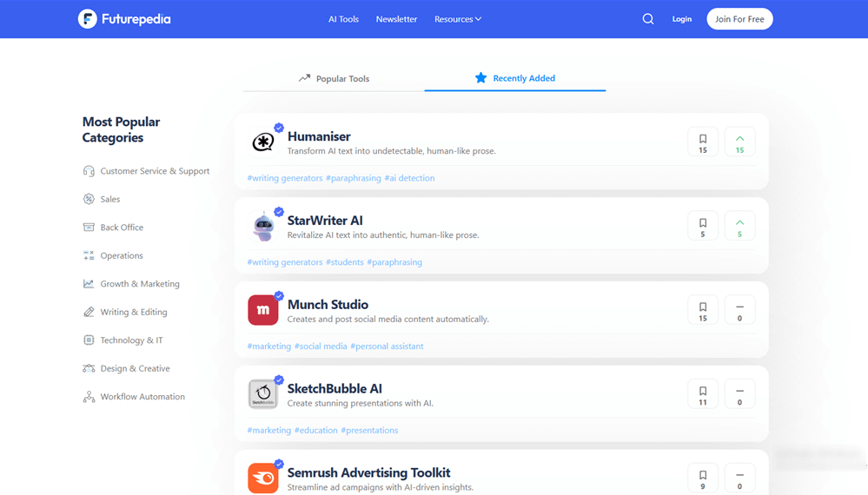Image resolution: width=868 pixels, height=495 pixels.
Task: Click StarWriter AI's #paraphrasing tag
Action: point(394,262)
